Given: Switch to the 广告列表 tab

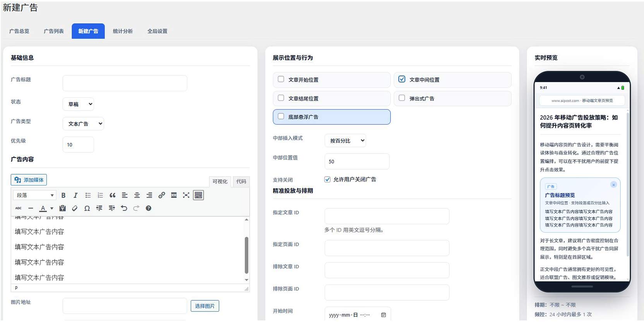Looking at the screenshot, I should click(54, 31).
